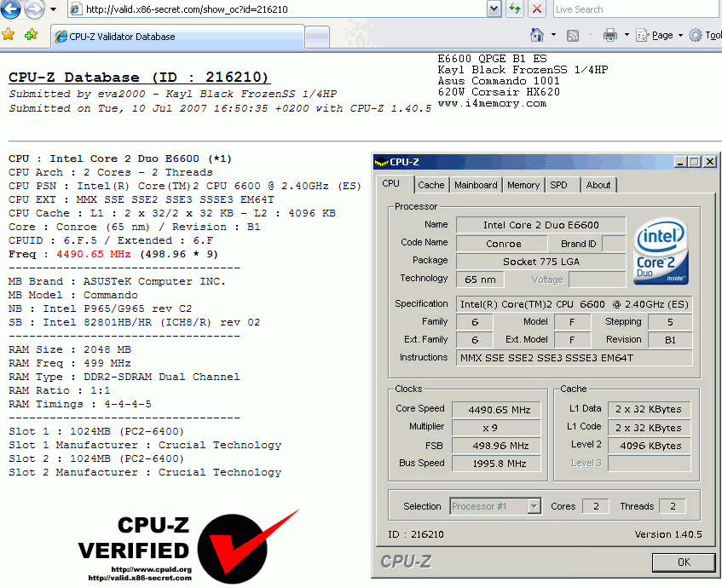
Task: Click the RAM Ratio 1:1 line
Action: (60, 390)
